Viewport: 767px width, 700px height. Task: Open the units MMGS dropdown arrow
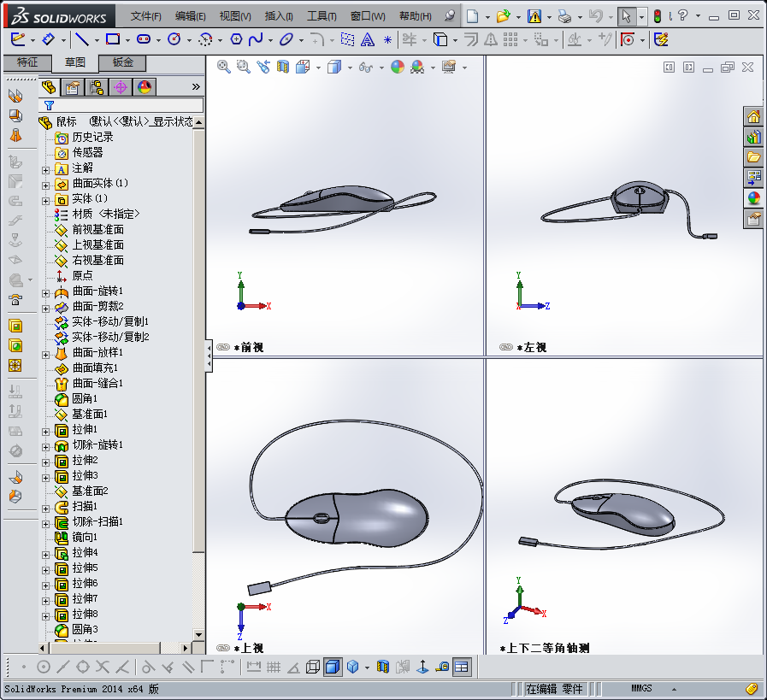[x=674, y=689]
